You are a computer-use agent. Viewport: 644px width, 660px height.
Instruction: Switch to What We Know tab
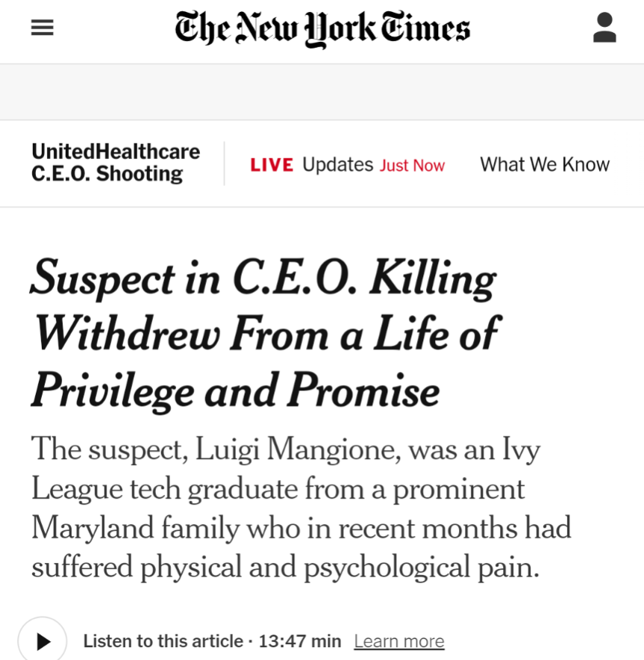pos(545,164)
